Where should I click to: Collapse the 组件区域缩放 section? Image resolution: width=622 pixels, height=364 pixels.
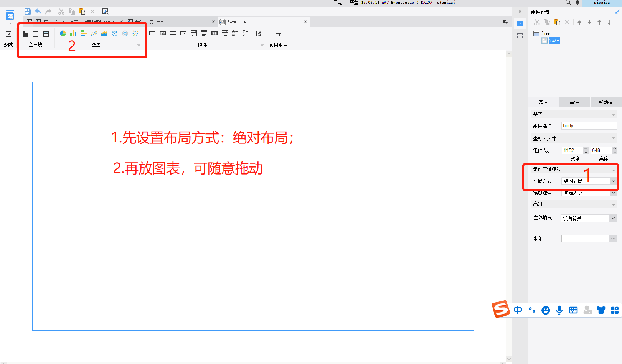click(x=614, y=170)
